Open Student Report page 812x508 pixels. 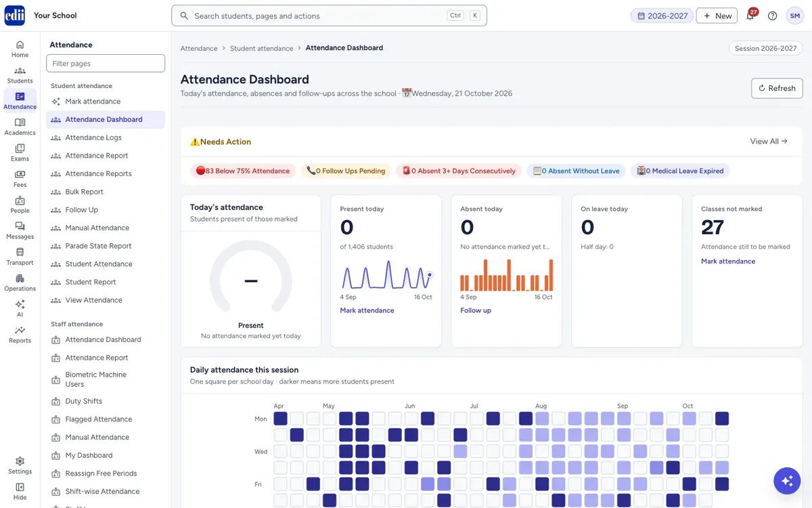[106, 282]
